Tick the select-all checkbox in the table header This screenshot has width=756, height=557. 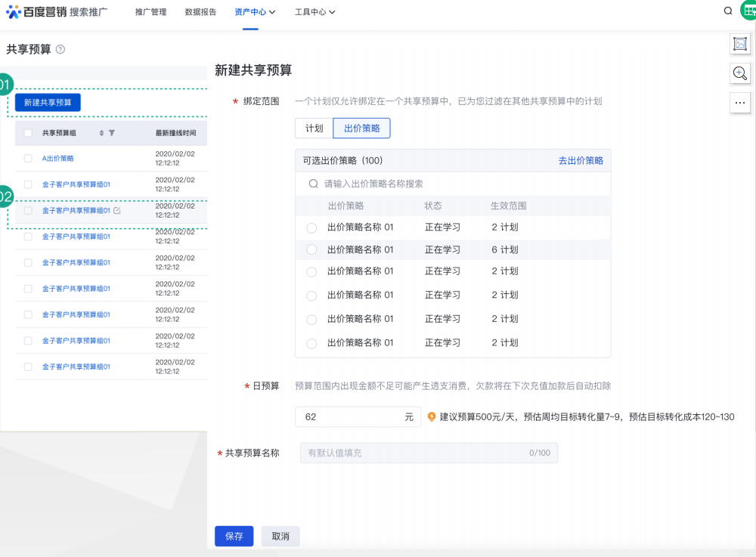(28, 133)
